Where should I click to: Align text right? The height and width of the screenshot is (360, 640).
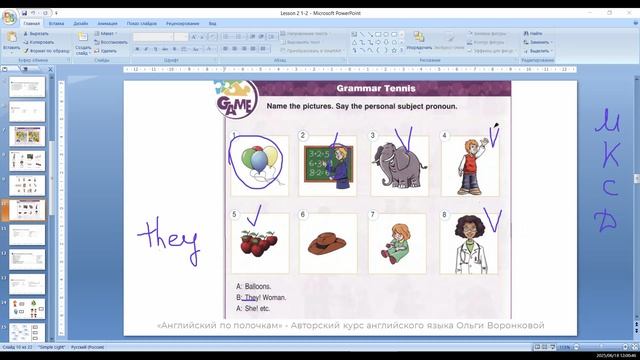tap(244, 49)
